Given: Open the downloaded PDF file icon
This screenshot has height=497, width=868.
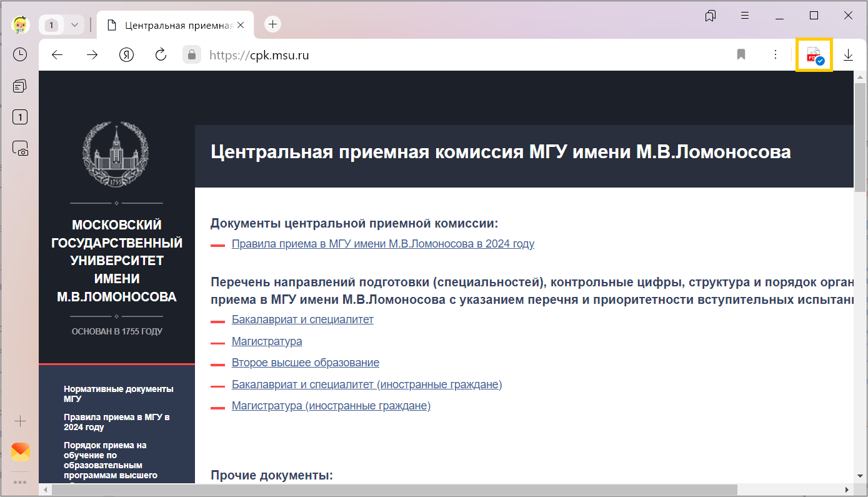Looking at the screenshot, I should (814, 55).
